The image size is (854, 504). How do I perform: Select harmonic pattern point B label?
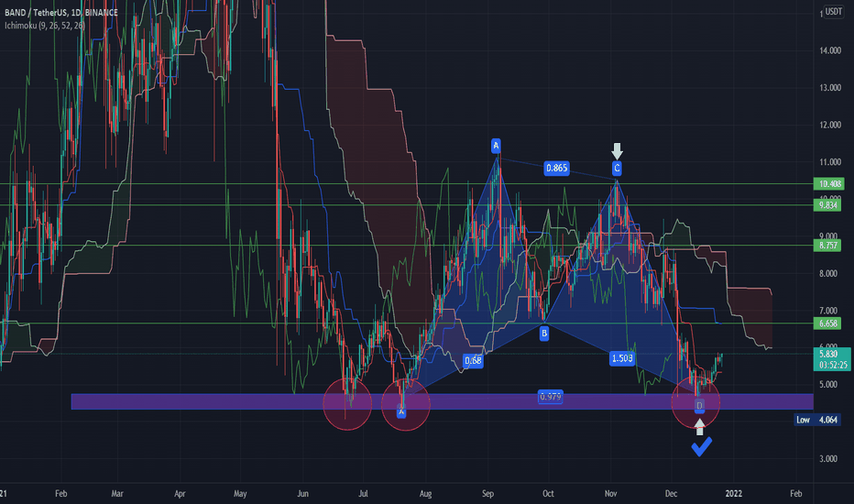pos(544,334)
